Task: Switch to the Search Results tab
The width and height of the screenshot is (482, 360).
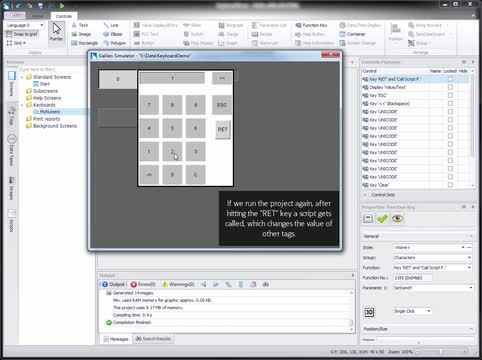Action: click(x=153, y=339)
